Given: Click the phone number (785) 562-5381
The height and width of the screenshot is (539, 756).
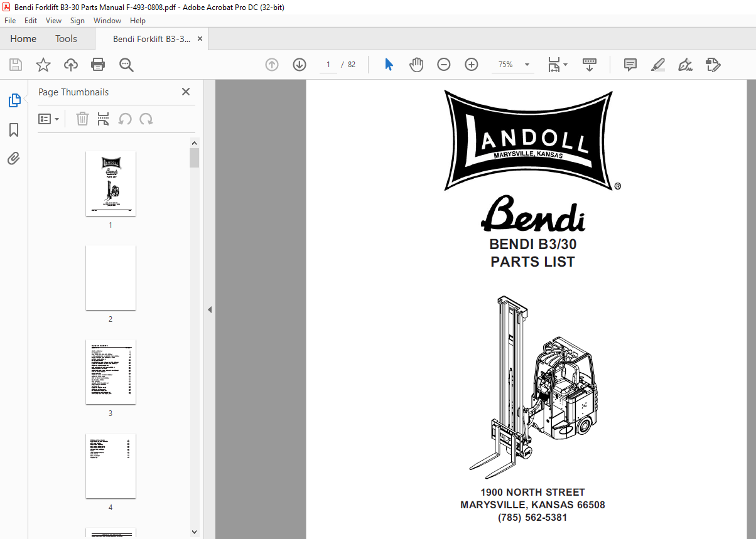Looking at the screenshot, I should (532, 518).
